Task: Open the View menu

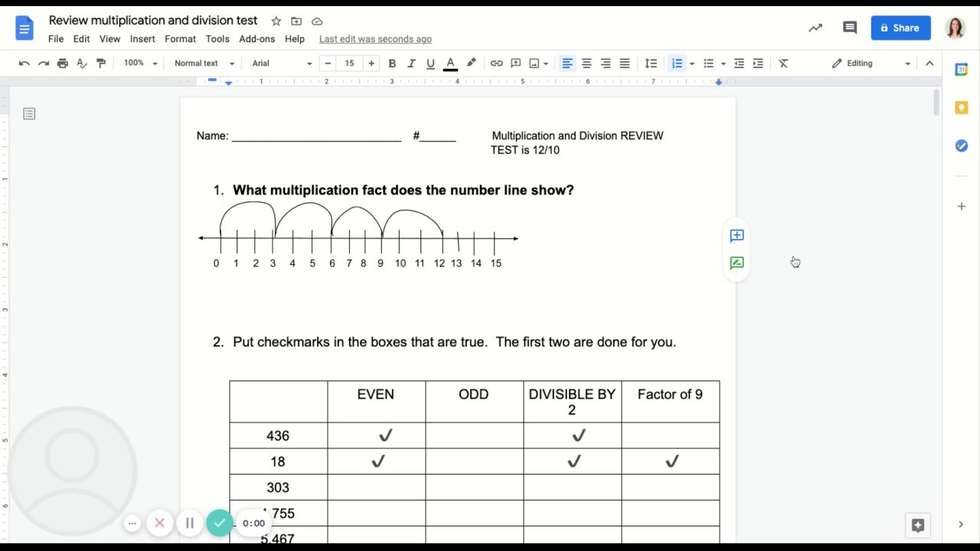Action: click(x=109, y=39)
